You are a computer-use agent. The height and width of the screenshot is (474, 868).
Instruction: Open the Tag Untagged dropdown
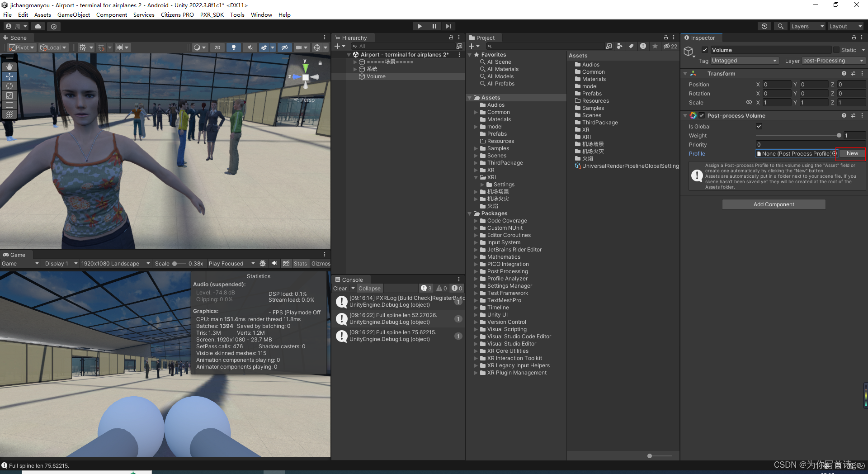[744, 61]
